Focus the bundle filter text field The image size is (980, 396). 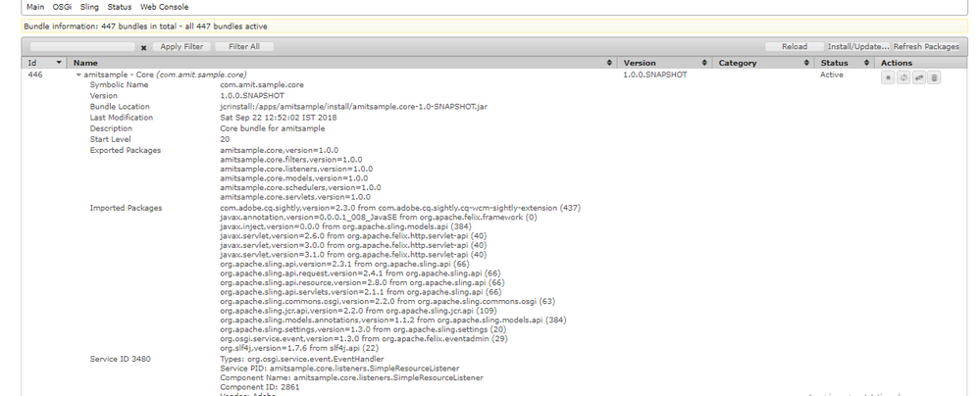point(82,47)
